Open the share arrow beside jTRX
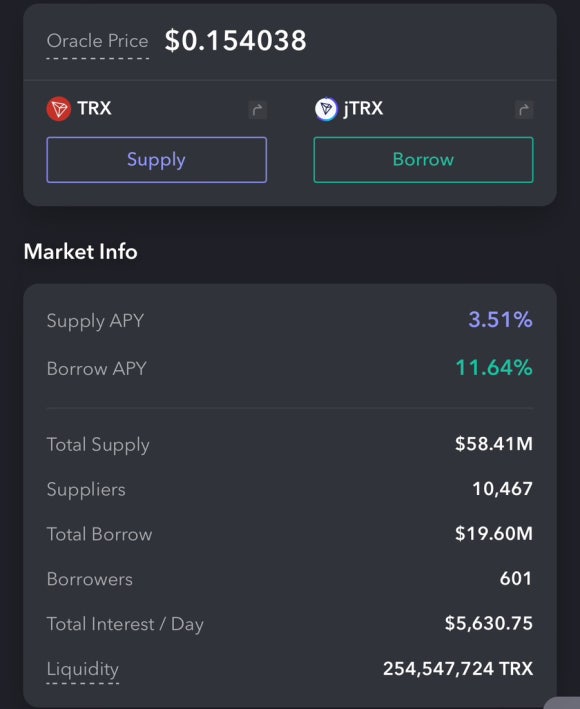Viewport: 580px width, 709px height. coord(524,110)
